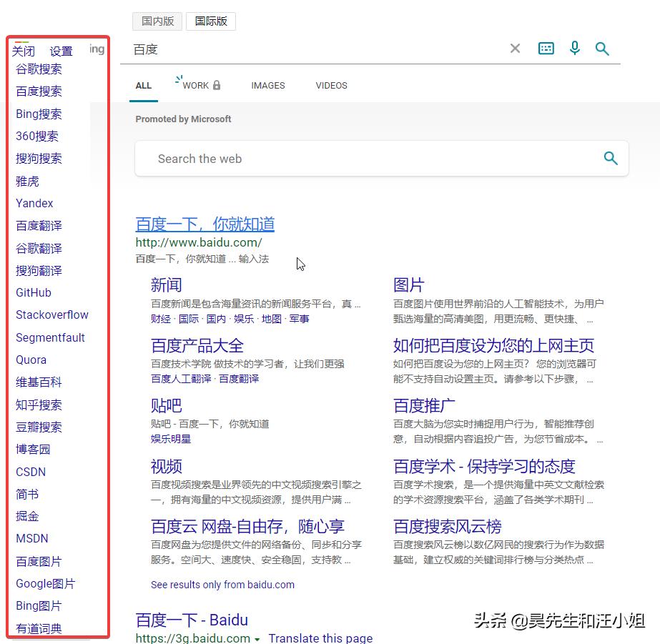
Task: Open the on-screen keyboard icon
Action: tap(546, 49)
